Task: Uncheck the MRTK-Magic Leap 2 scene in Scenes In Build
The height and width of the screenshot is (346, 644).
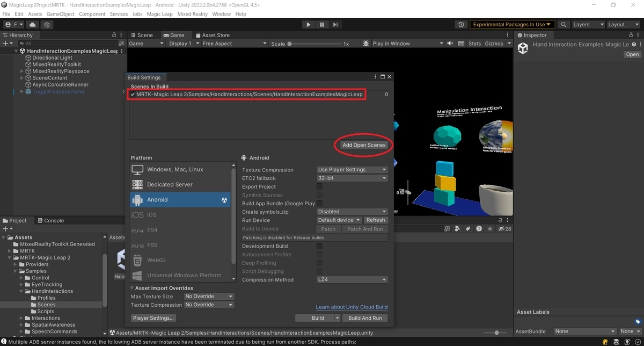Action: pos(133,95)
